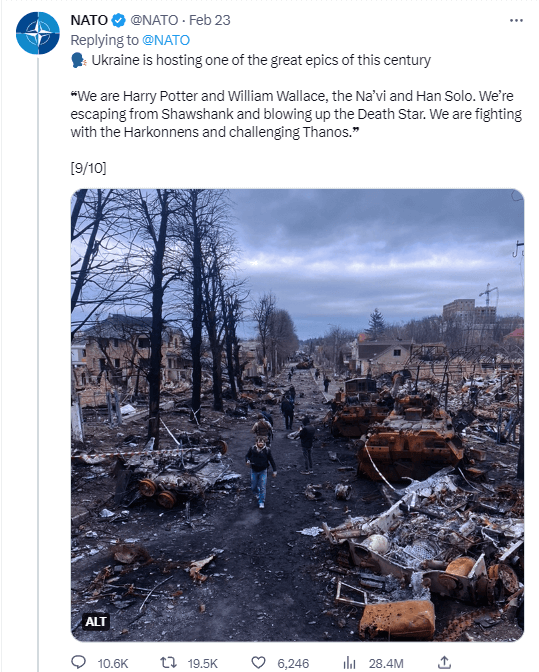Click the share upload arrow icon
The height and width of the screenshot is (672, 539).
coord(444,663)
